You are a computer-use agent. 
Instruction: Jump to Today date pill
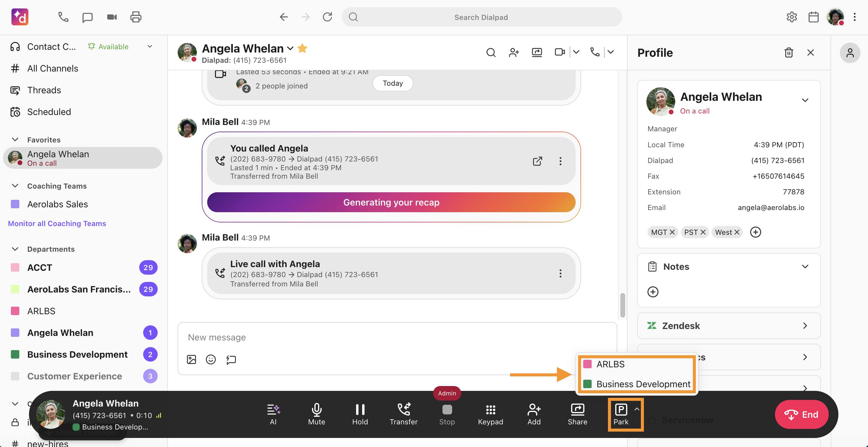[393, 83]
